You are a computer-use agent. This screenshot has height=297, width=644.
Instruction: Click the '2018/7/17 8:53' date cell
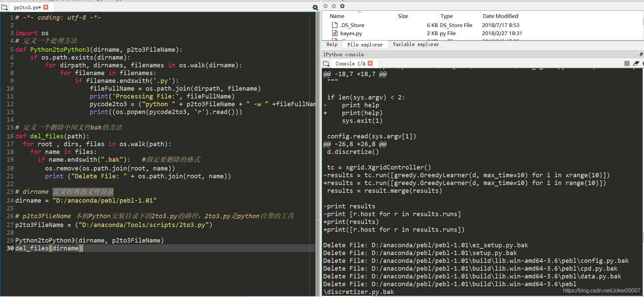point(500,25)
